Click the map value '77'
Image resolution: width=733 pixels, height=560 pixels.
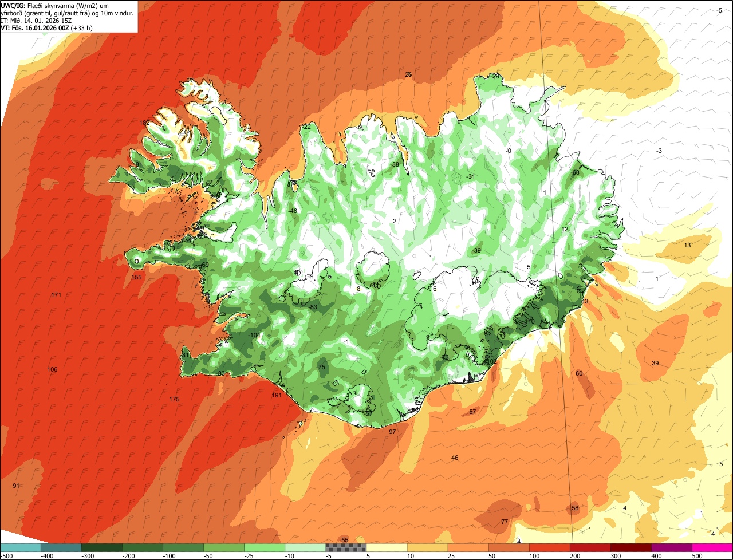coord(505,522)
